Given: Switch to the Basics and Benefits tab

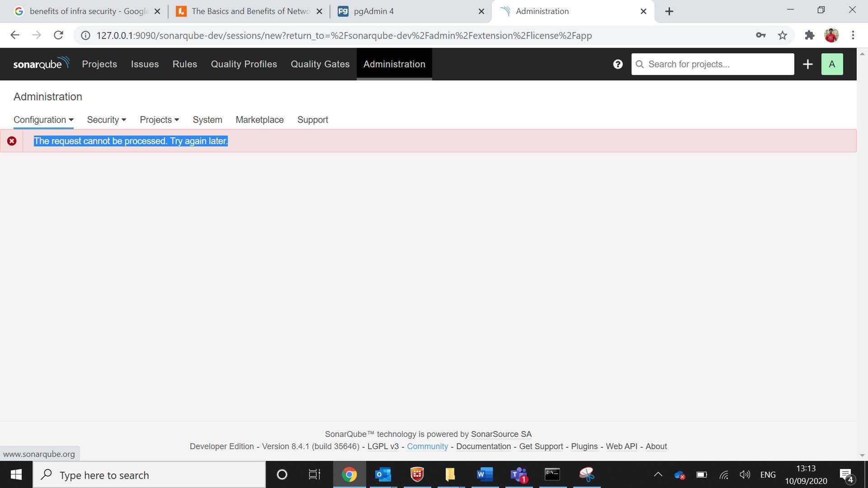Looking at the screenshot, I should [249, 11].
